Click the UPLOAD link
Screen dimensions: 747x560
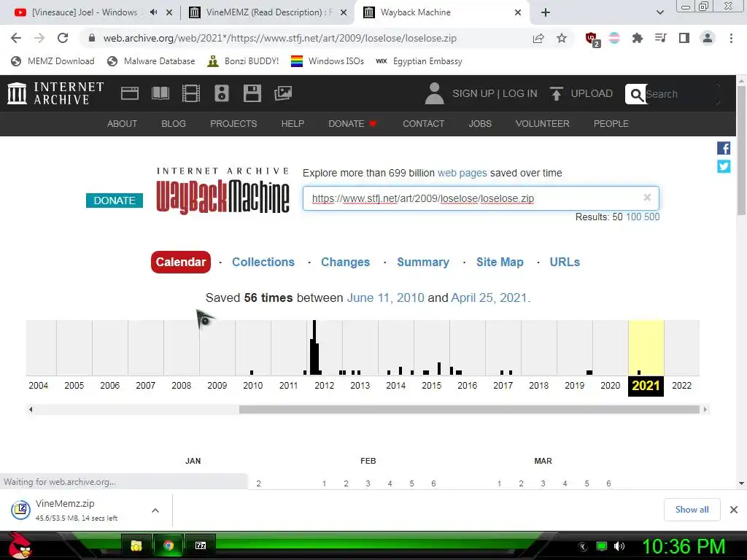coord(581,93)
